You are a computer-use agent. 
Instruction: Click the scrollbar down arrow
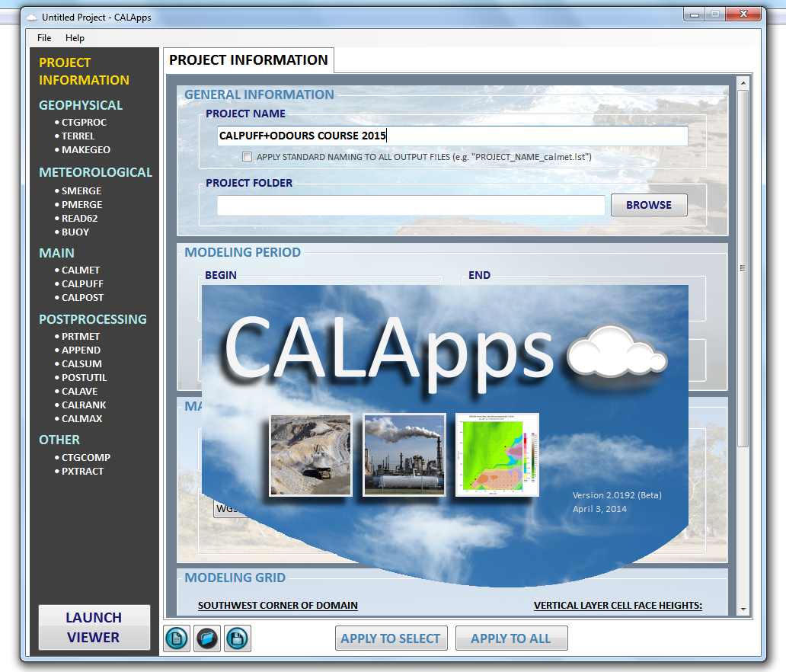pyautogui.click(x=743, y=610)
